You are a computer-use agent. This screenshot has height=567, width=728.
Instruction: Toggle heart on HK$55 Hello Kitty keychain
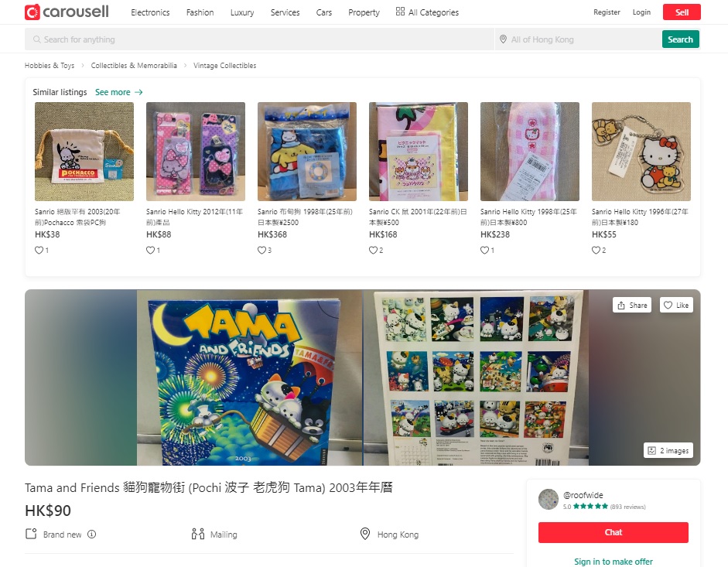click(x=596, y=251)
